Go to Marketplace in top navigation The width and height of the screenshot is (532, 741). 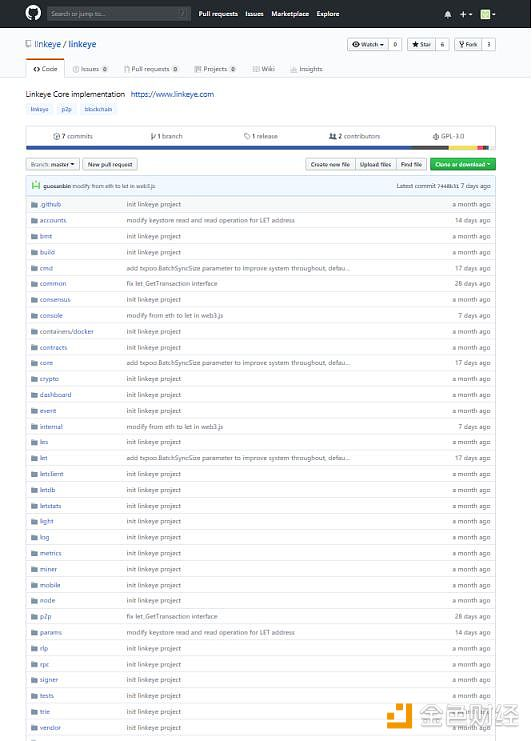coord(290,14)
